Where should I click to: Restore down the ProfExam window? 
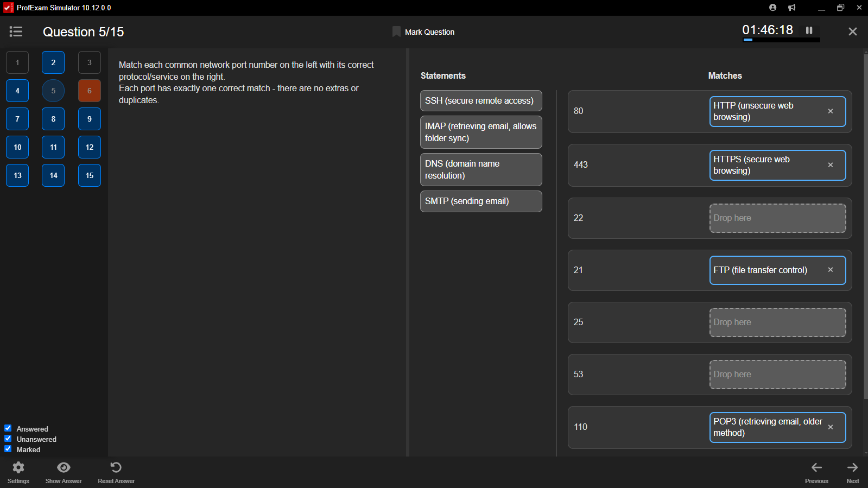click(x=840, y=8)
